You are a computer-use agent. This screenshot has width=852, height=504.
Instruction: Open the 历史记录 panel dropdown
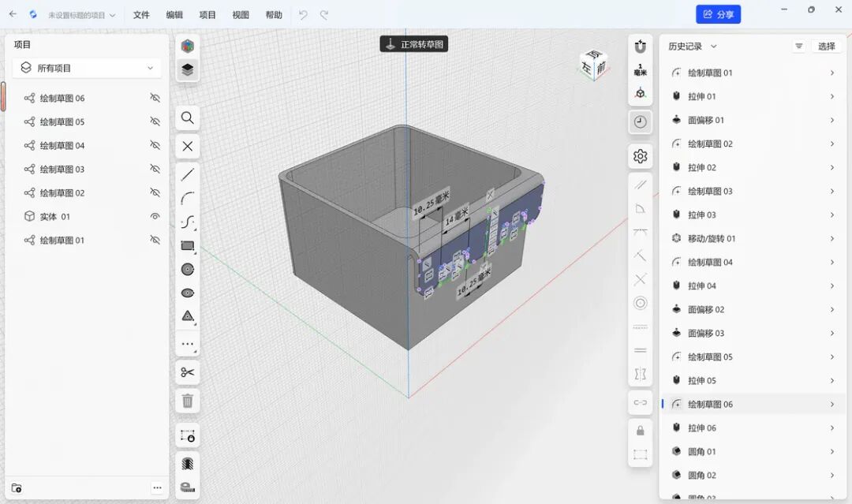point(693,47)
